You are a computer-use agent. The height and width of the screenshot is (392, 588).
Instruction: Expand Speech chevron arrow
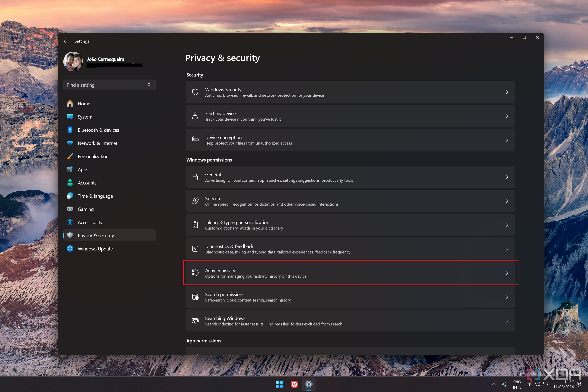507,201
